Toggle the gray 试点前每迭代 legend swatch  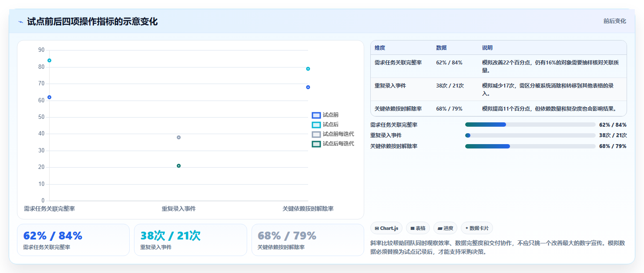pos(316,135)
